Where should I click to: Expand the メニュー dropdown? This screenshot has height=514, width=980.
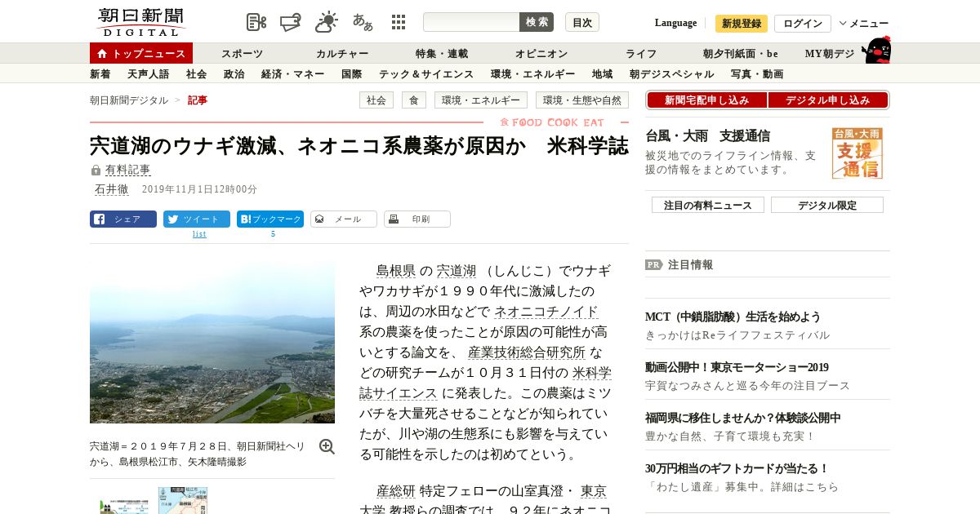click(x=864, y=23)
